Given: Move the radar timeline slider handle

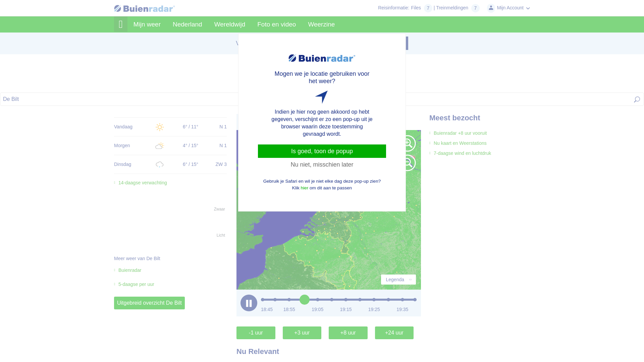Looking at the screenshot, I should (x=305, y=300).
